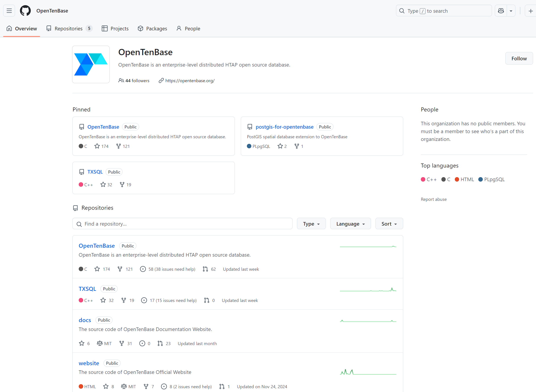Filter by HTML top language
Image resolution: width=536 pixels, height=392 pixels.
[464, 179]
